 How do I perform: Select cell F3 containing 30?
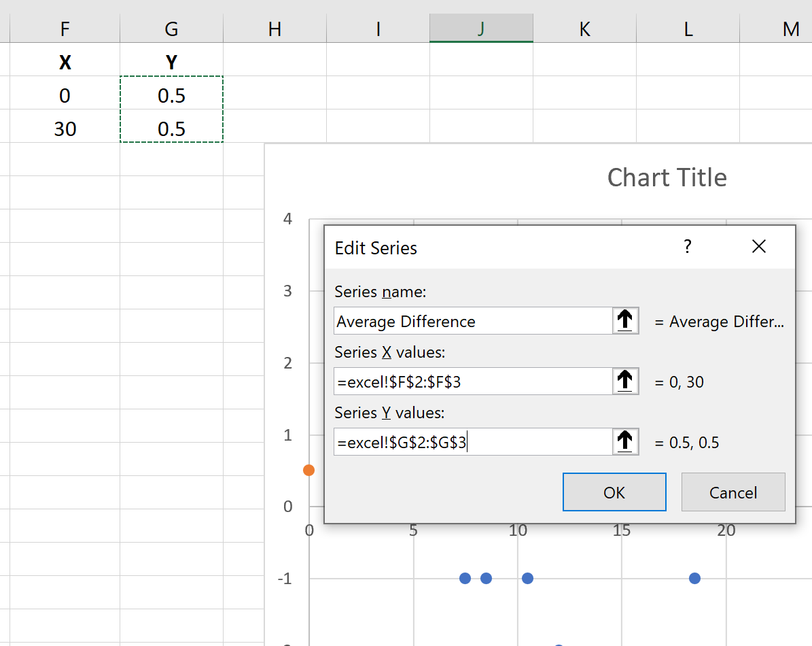pyautogui.click(x=65, y=129)
